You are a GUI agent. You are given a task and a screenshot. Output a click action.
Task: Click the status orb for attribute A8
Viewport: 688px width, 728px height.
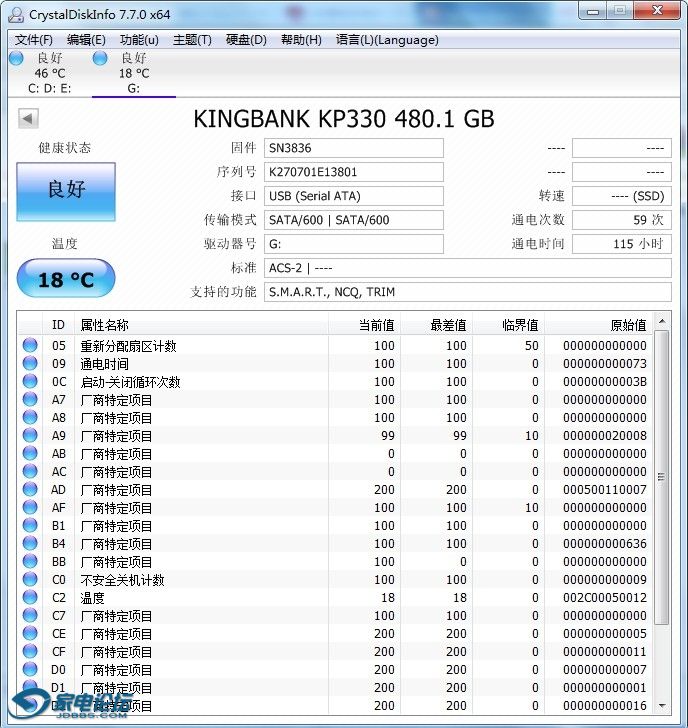tap(30, 417)
